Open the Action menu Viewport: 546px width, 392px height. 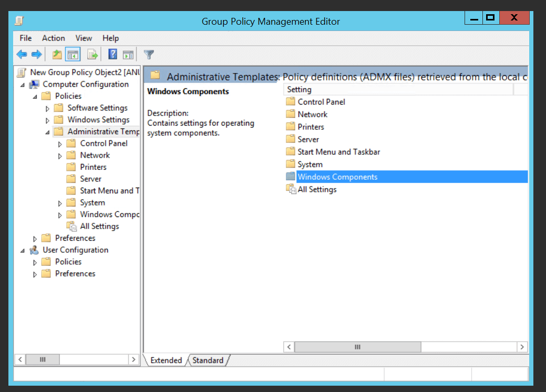(53, 38)
